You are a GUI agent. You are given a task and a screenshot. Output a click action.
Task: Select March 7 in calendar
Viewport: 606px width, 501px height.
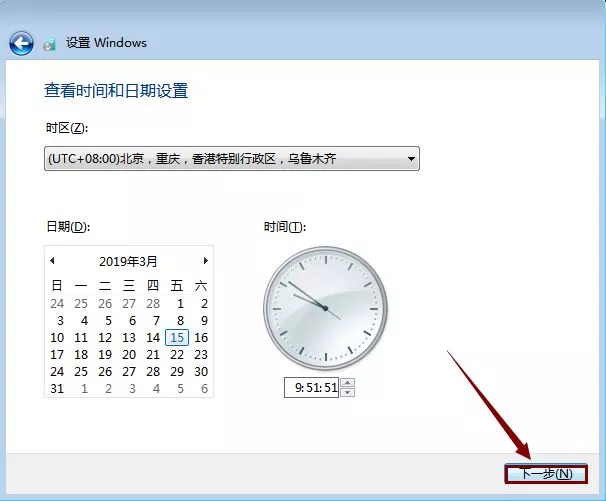(156, 320)
